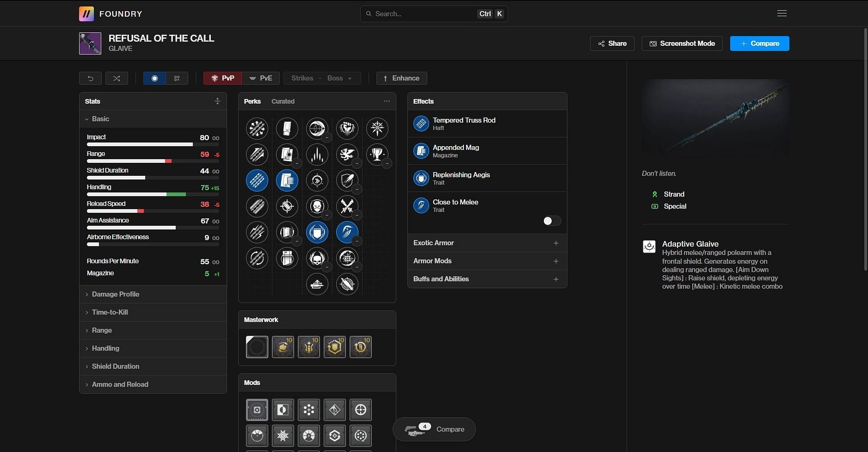The width and height of the screenshot is (868, 452).
Task: Select the half-circle mod in first row
Action: tap(283, 410)
